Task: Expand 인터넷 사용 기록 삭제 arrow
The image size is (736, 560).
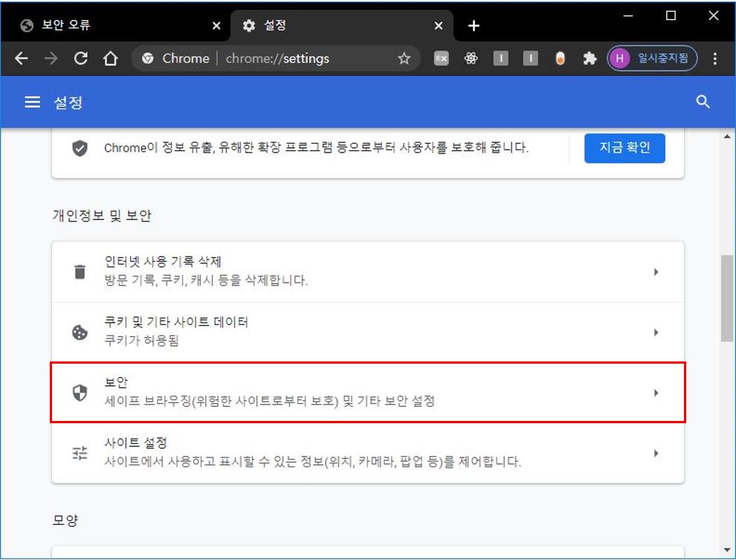Action: coord(656,271)
